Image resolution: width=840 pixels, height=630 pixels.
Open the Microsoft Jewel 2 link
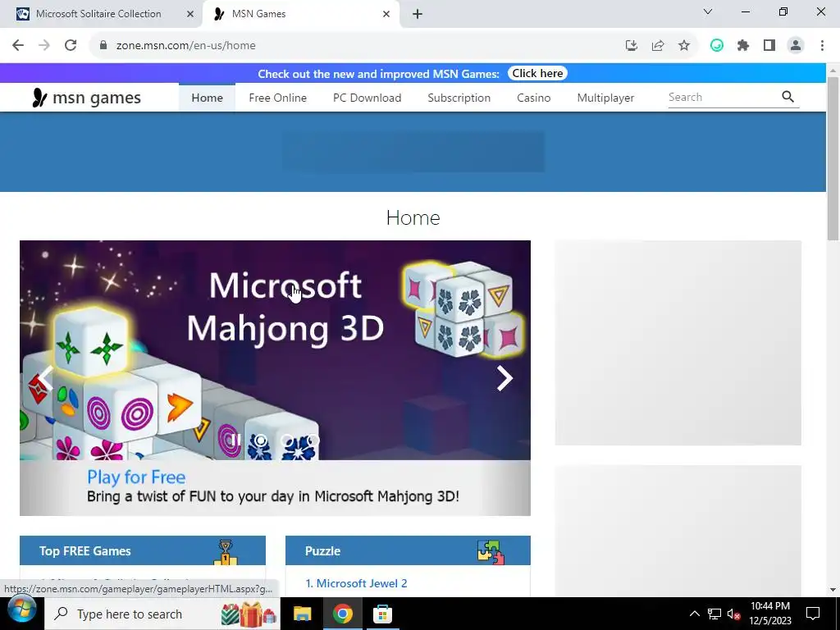pyautogui.click(x=356, y=583)
